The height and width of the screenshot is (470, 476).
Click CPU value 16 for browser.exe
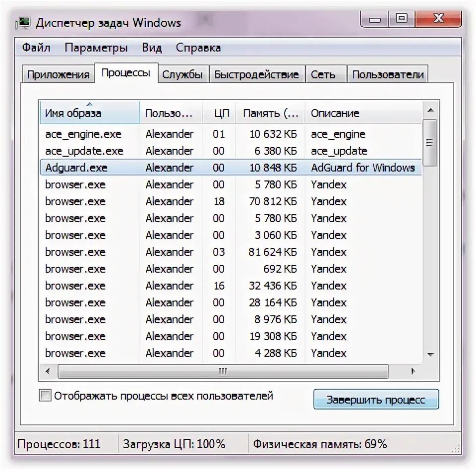219,286
